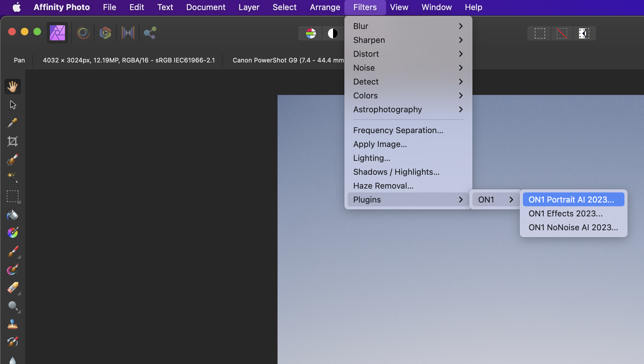Open the Layer menu

[x=249, y=7]
